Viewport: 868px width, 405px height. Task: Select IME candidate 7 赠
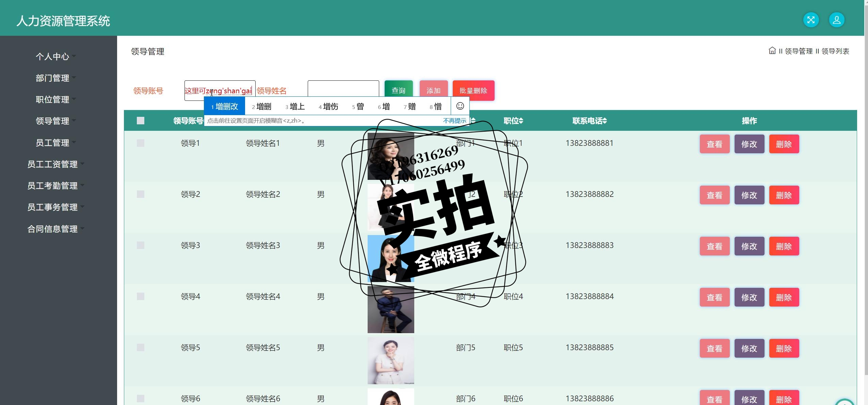click(409, 106)
